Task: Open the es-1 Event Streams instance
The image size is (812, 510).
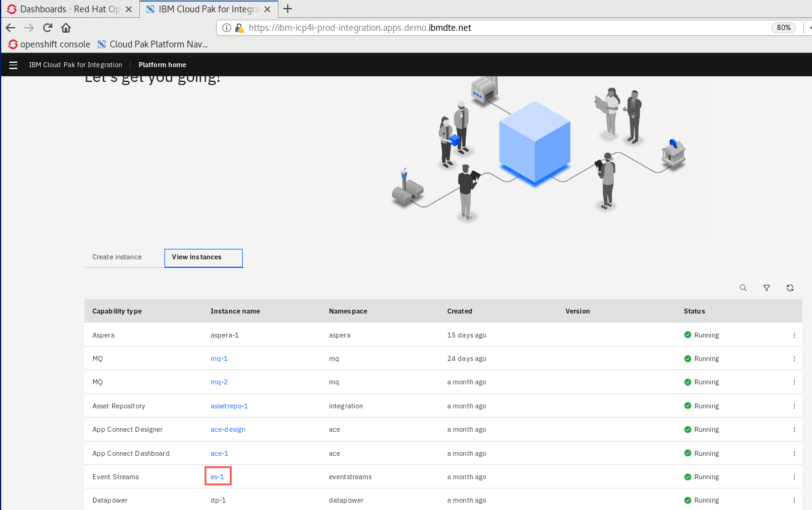Action: click(217, 477)
